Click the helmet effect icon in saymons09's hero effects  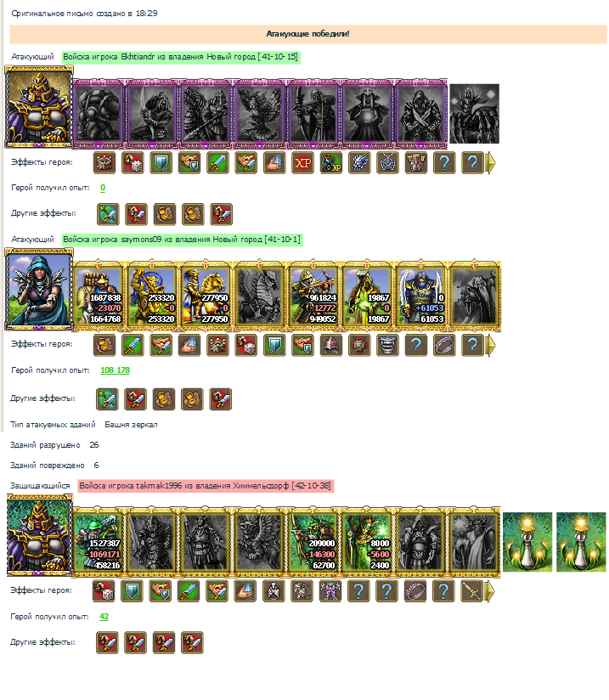tap(331, 345)
